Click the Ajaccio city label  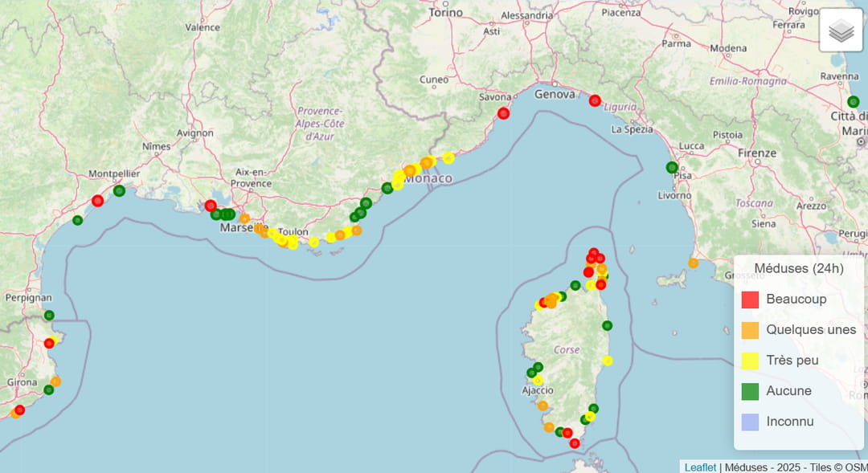[x=538, y=390]
